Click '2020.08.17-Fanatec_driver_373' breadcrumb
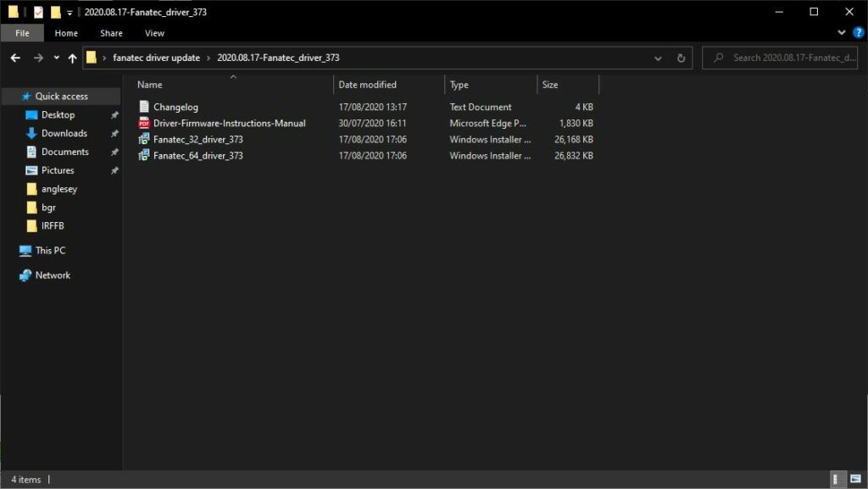 pos(278,58)
